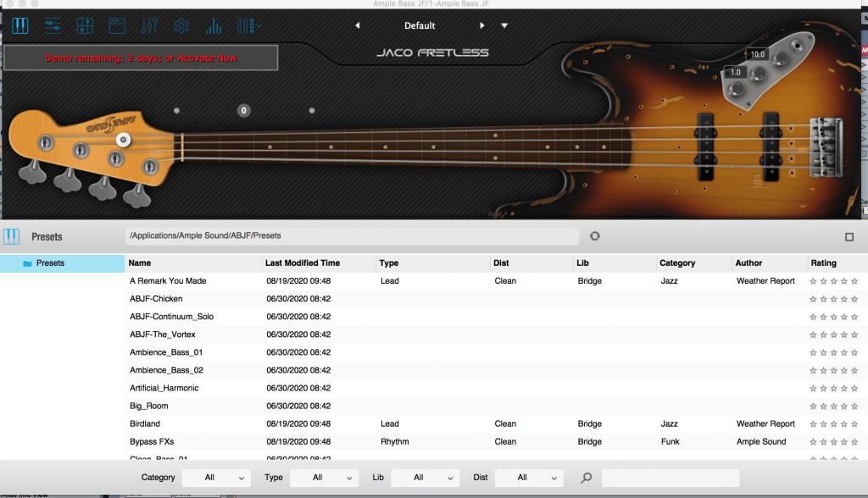This screenshot has width=868, height=498.
Task: Click the Presets panel keyboard icon
Action: pos(11,237)
